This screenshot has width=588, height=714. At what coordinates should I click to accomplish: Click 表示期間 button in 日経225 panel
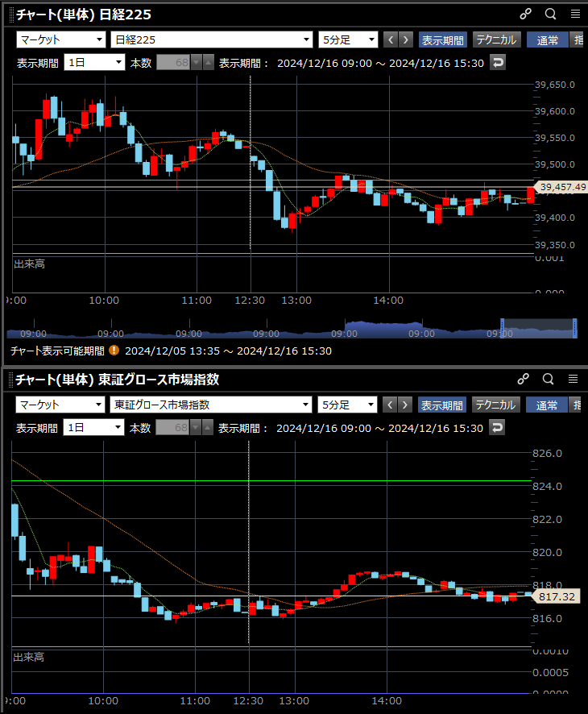coord(443,40)
